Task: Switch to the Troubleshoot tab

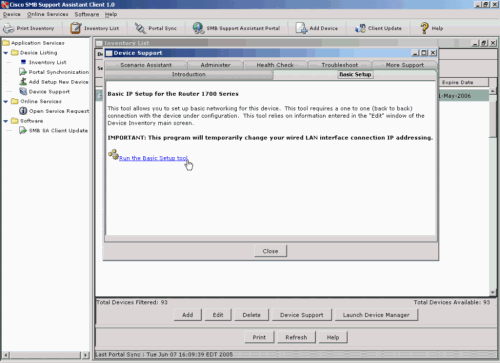Action: (340, 65)
